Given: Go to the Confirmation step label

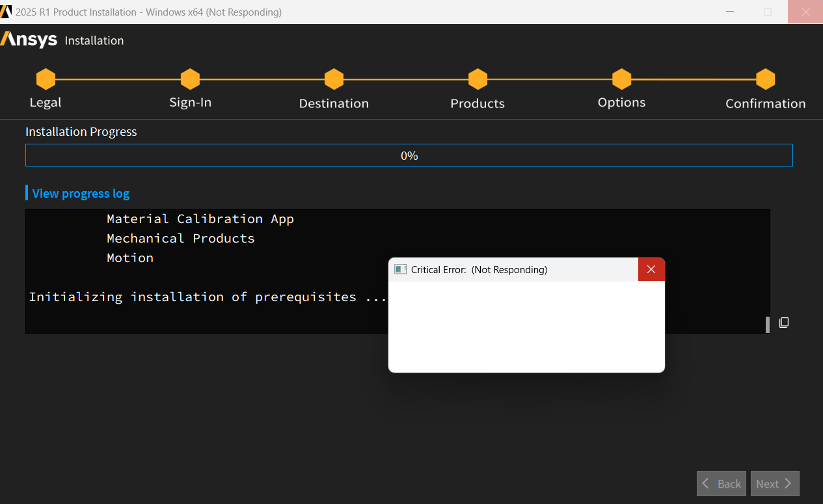Looking at the screenshot, I should click(x=765, y=103).
